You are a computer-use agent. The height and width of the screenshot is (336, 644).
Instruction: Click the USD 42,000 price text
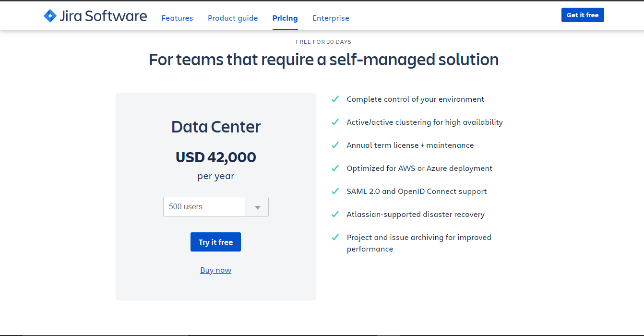point(215,157)
